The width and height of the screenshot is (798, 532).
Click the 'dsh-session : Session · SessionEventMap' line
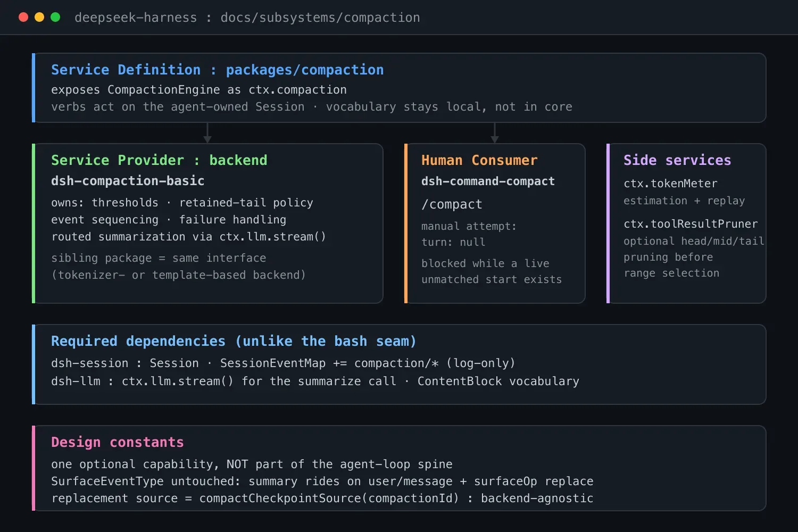(283, 363)
